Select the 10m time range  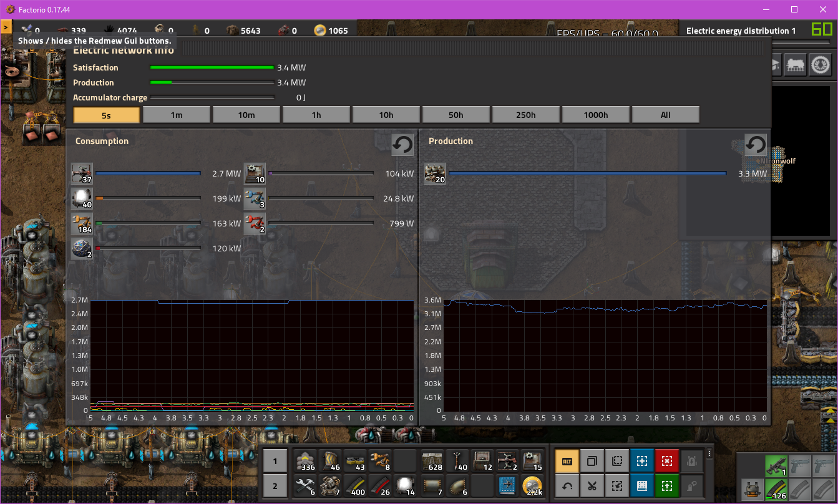(x=246, y=115)
